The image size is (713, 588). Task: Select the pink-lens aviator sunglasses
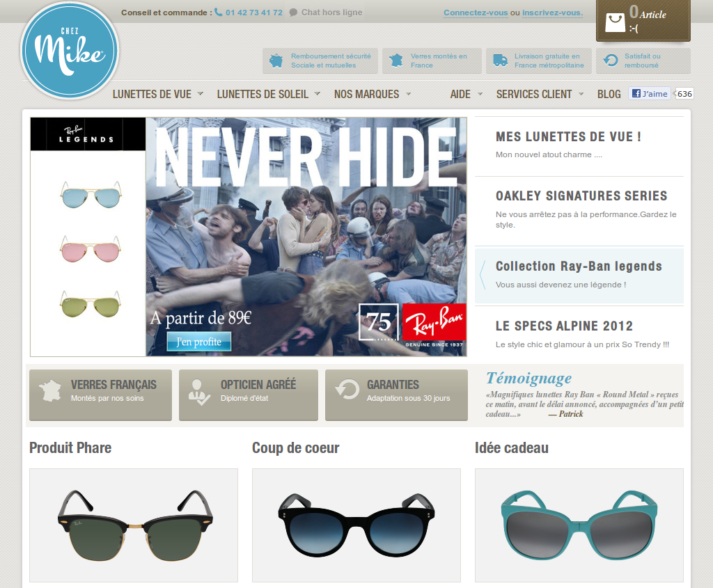[91, 250]
